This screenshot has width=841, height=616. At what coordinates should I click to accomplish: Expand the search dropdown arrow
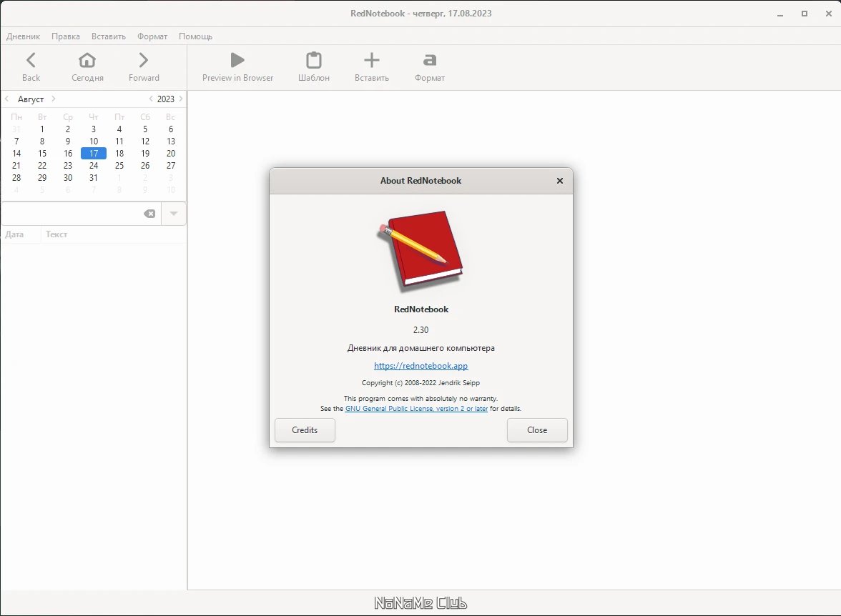point(174,214)
